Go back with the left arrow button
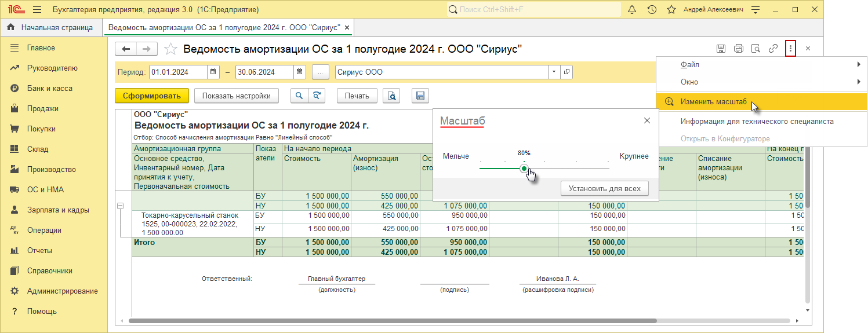Image resolution: width=868 pixels, height=333 pixels. (x=126, y=49)
